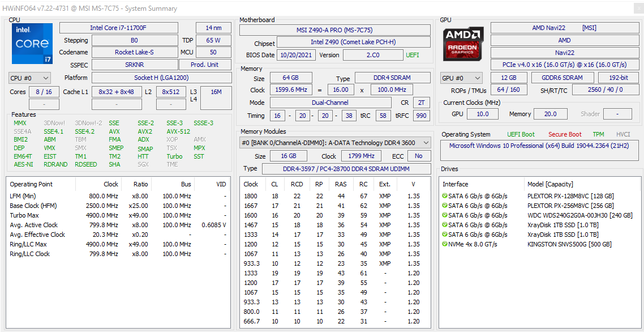Click the Model [Capacity] column header

(x=550, y=184)
